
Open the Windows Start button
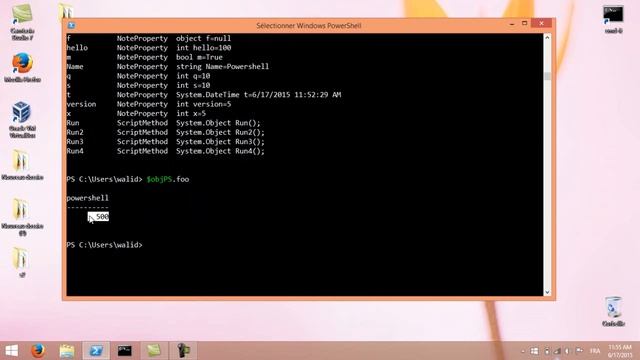click(x=12, y=351)
